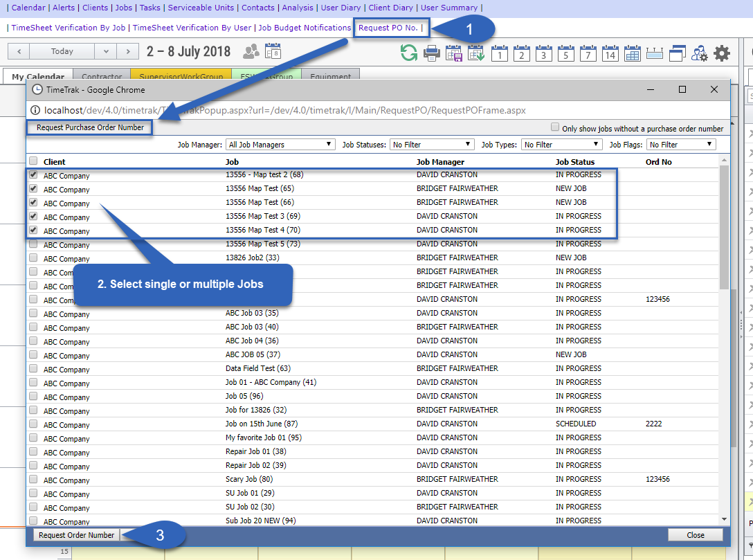Switch to the 7-day calendar view
The width and height of the screenshot is (753, 560).
click(588, 53)
